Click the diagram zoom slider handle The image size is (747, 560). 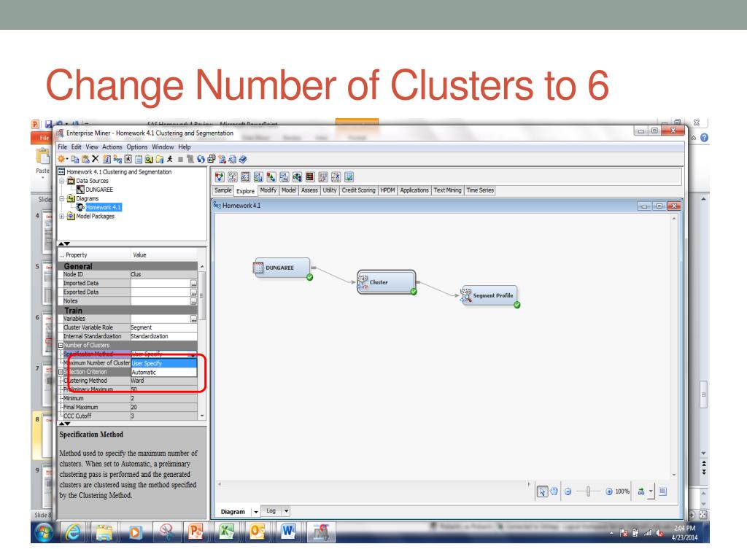589,491
